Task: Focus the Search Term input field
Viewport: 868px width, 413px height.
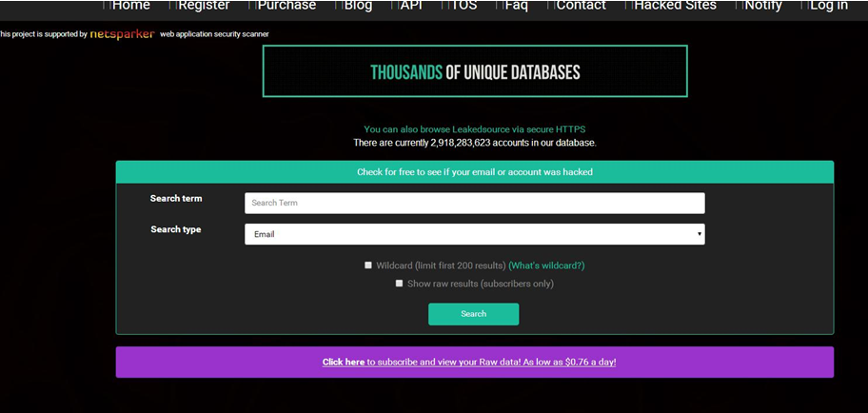Action: point(474,203)
